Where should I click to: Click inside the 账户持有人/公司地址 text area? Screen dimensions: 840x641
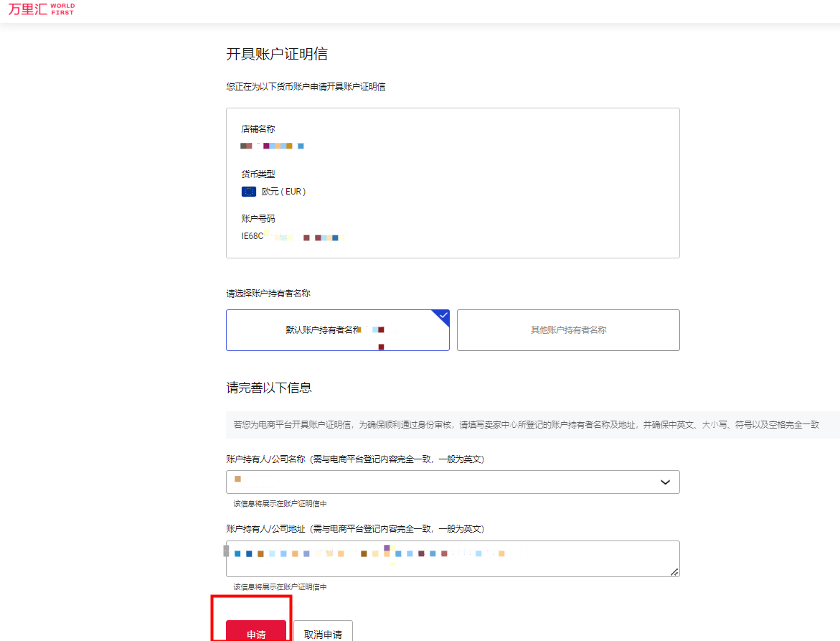pyautogui.click(x=453, y=558)
